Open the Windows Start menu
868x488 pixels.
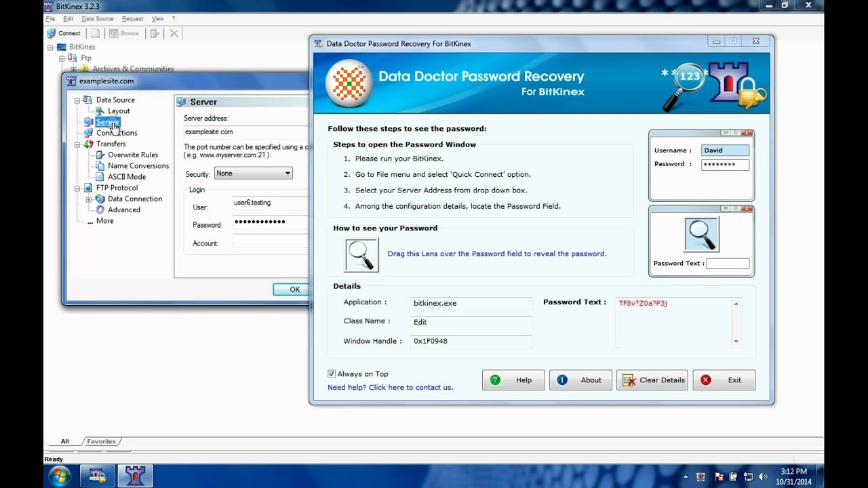[58, 476]
